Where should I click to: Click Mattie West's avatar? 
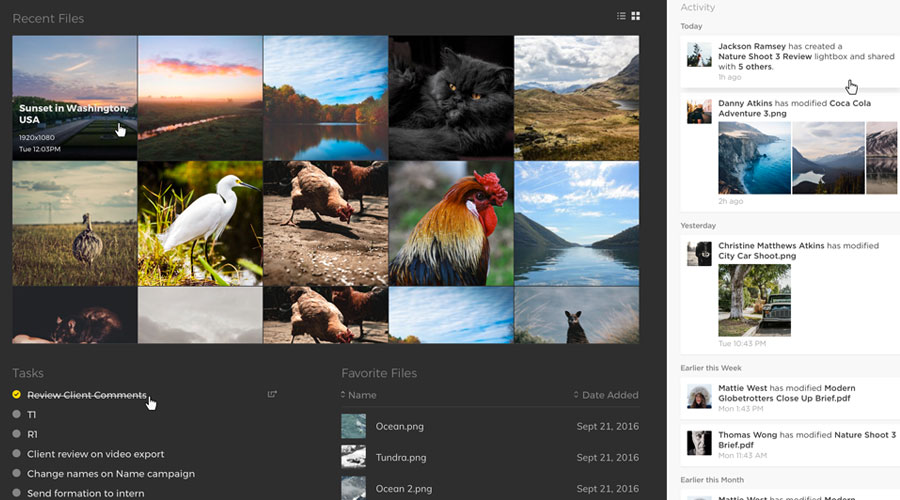tap(699, 396)
